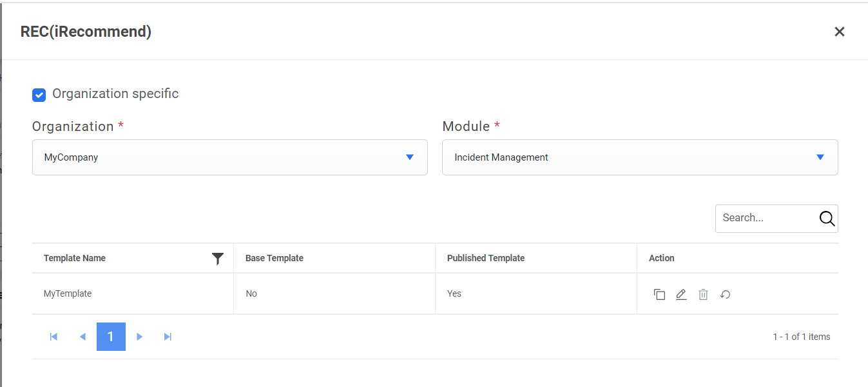The height and width of the screenshot is (387, 868).
Task: Delete MyTemplate with the trash icon
Action: click(x=703, y=295)
